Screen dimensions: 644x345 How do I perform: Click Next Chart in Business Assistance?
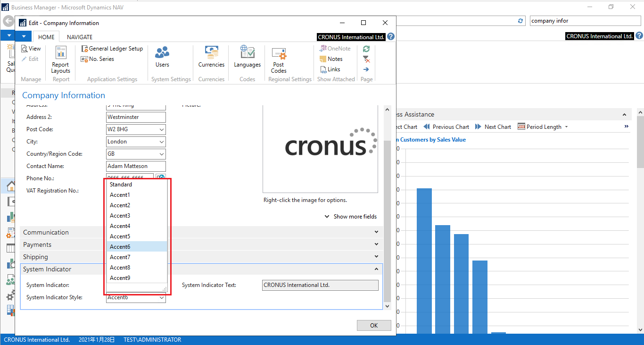tap(493, 126)
